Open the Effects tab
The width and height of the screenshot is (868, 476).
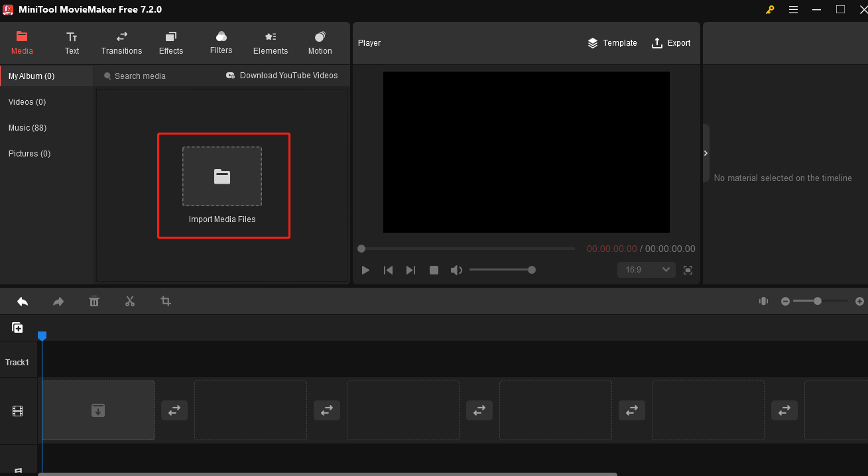tap(171, 43)
